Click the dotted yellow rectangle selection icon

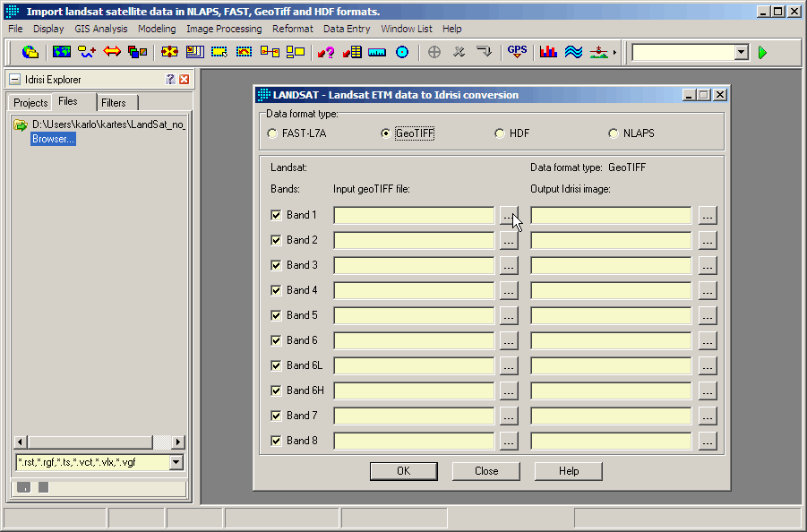coord(219,52)
